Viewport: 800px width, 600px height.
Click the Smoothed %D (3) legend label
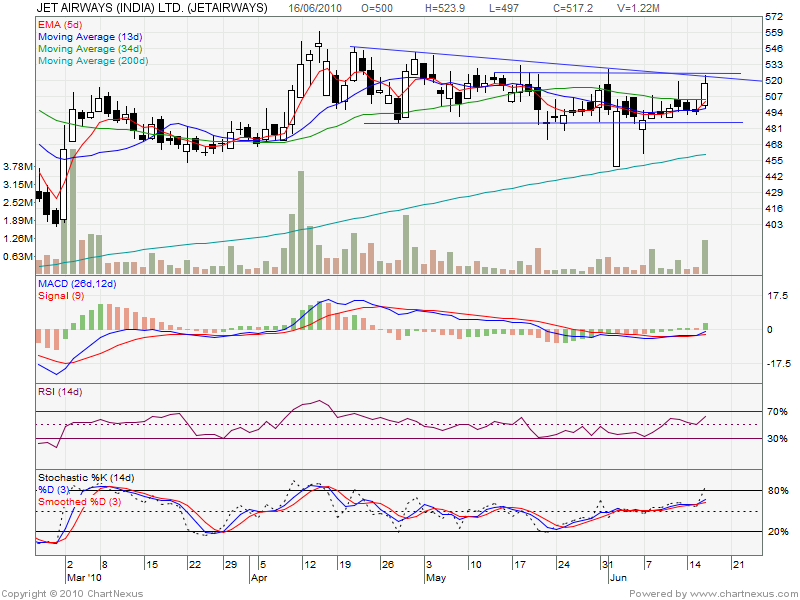click(x=80, y=501)
